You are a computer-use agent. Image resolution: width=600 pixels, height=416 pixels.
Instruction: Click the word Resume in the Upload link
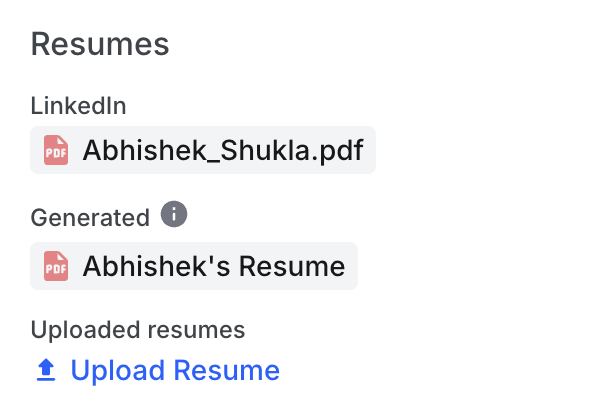227,371
